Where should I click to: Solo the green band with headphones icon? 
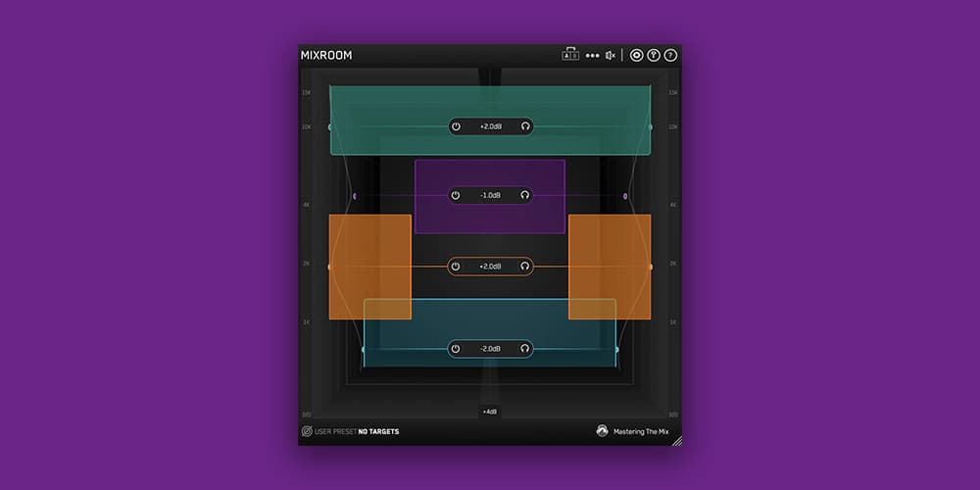[x=525, y=126]
